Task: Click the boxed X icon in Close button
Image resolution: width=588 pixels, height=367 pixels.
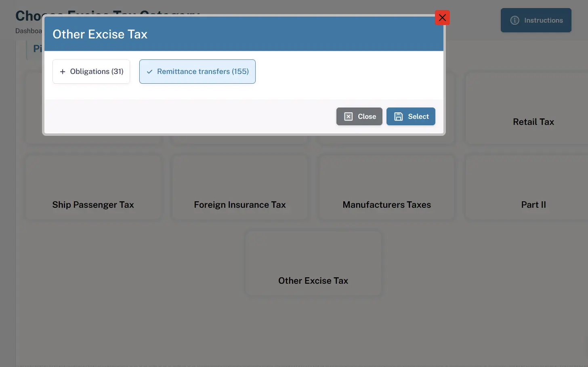Action: (x=348, y=116)
